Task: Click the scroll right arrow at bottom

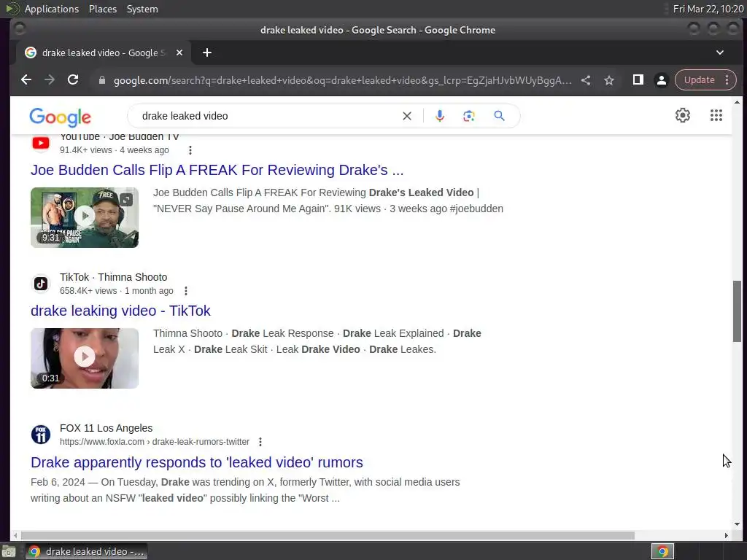Action: (726, 536)
